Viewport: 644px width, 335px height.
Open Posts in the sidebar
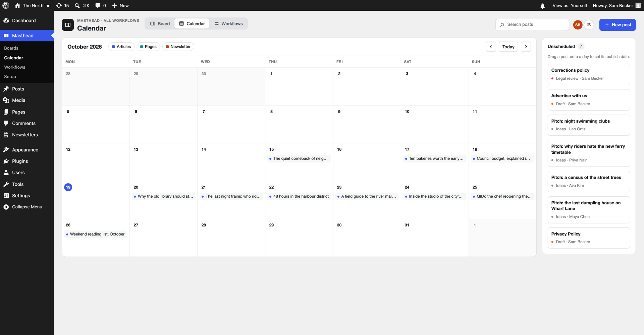tap(27, 89)
